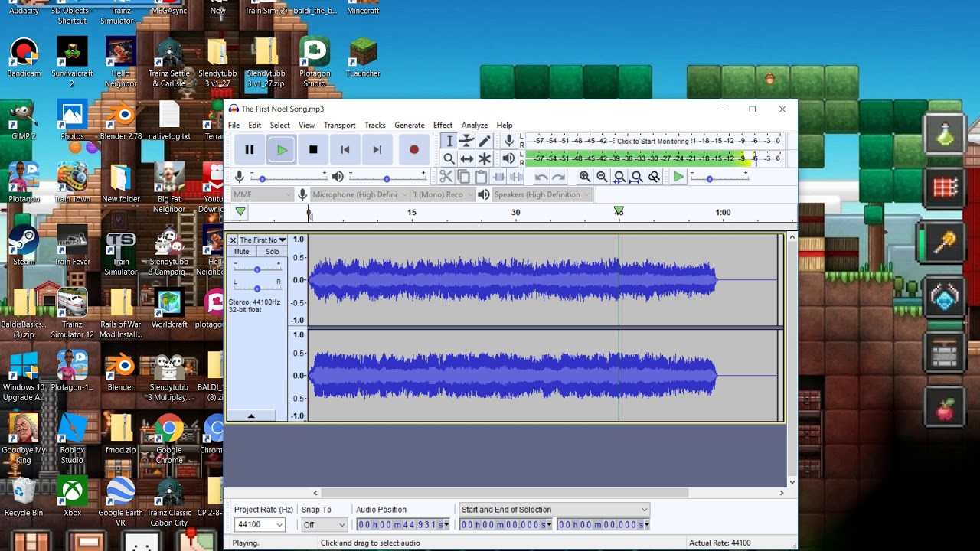Click the Copy icon in edit toolbar
Image resolution: width=980 pixels, height=551 pixels.
463,177
